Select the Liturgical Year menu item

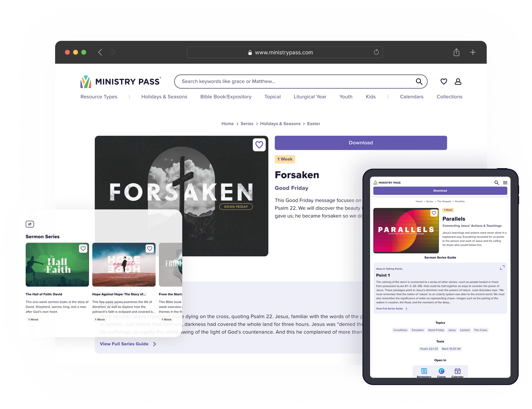pos(310,97)
